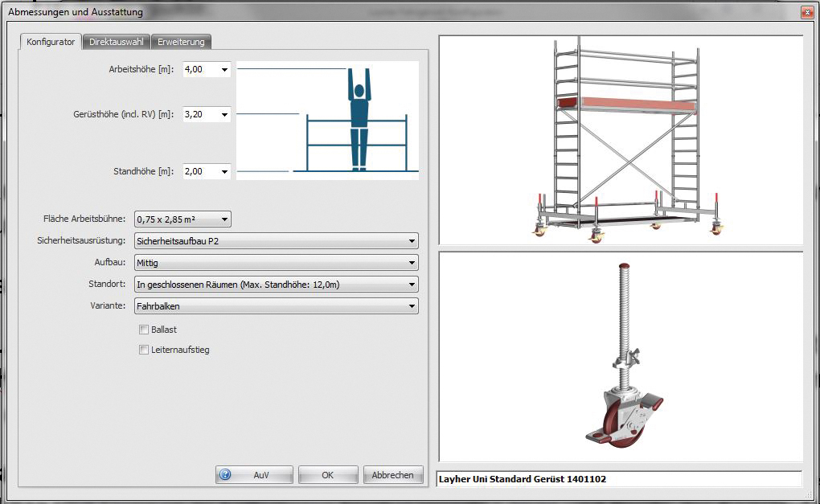
Task: Open the Variante dropdown showing Fahrbalken
Action: tap(412, 306)
